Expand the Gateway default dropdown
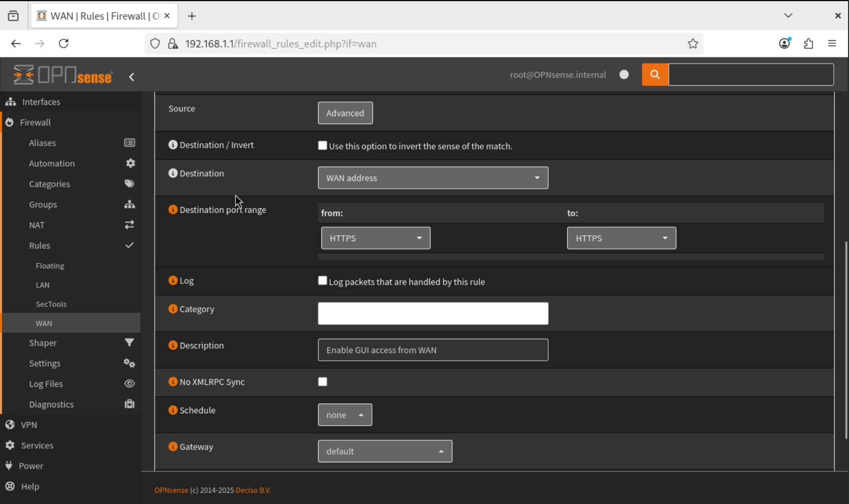Image resolution: width=849 pixels, height=504 pixels. coord(385,451)
